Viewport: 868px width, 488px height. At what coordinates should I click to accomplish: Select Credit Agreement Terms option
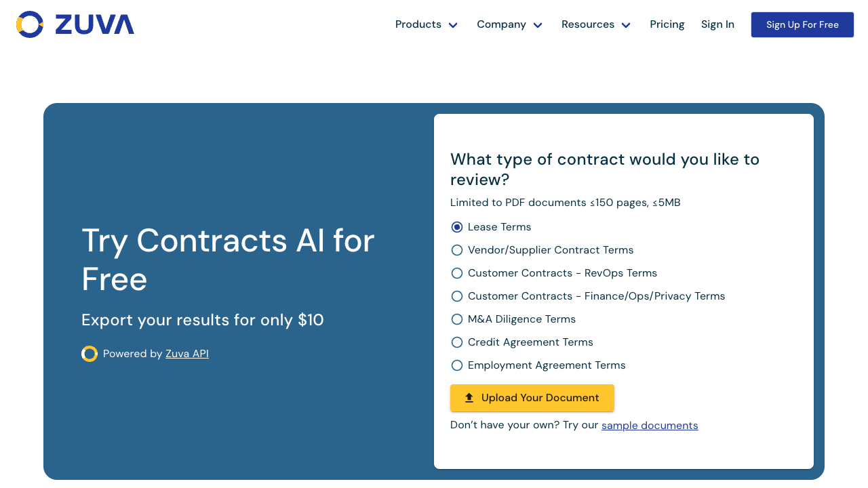pos(456,342)
